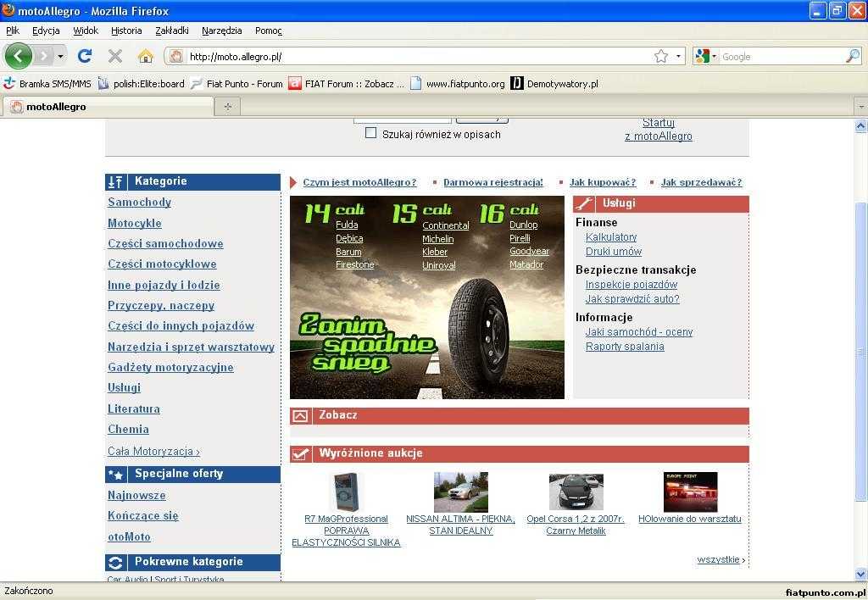Open Fiat Punto - Forum bookmark
Viewport: 868px width, 600px height.
pos(236,84)
